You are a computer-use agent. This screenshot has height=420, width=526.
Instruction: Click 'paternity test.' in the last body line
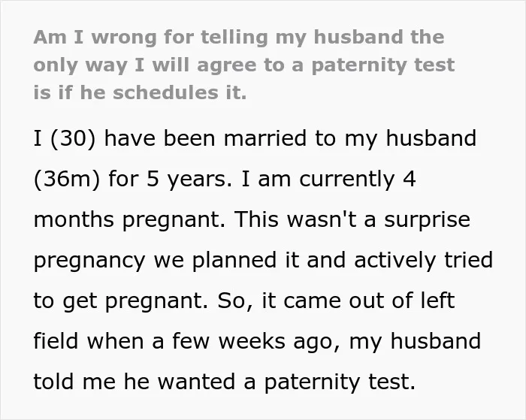tap(340, 382)
